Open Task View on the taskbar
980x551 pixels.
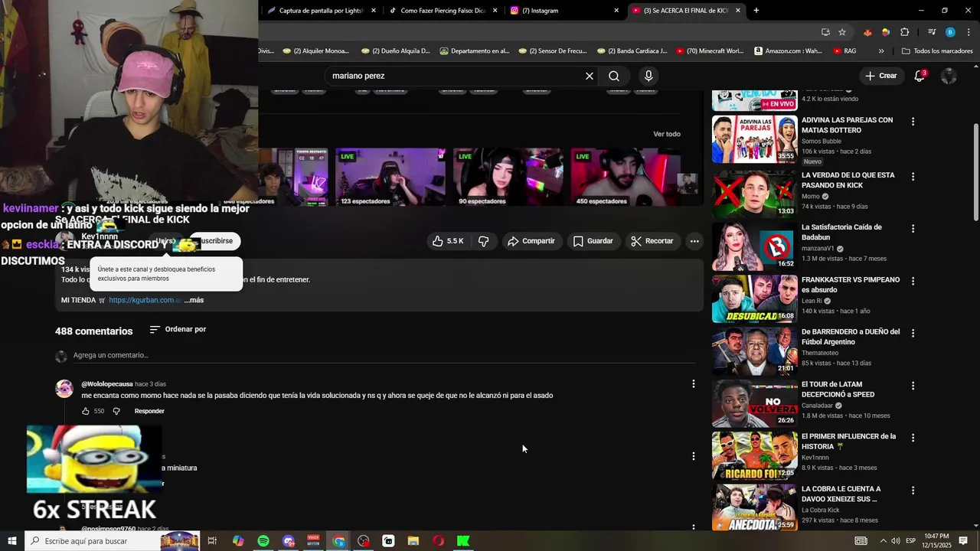[x=212, y=541]
